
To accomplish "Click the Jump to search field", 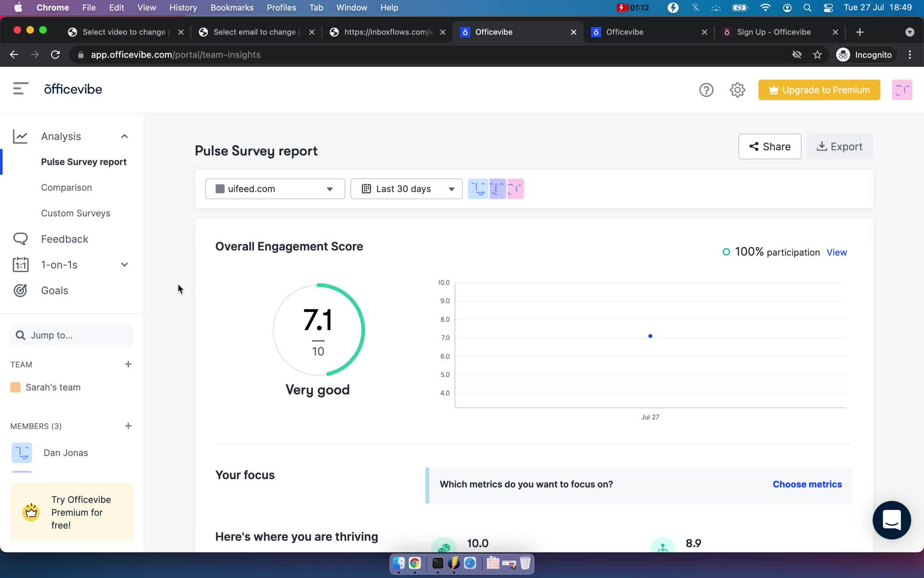I will click(x=72, y=335).
